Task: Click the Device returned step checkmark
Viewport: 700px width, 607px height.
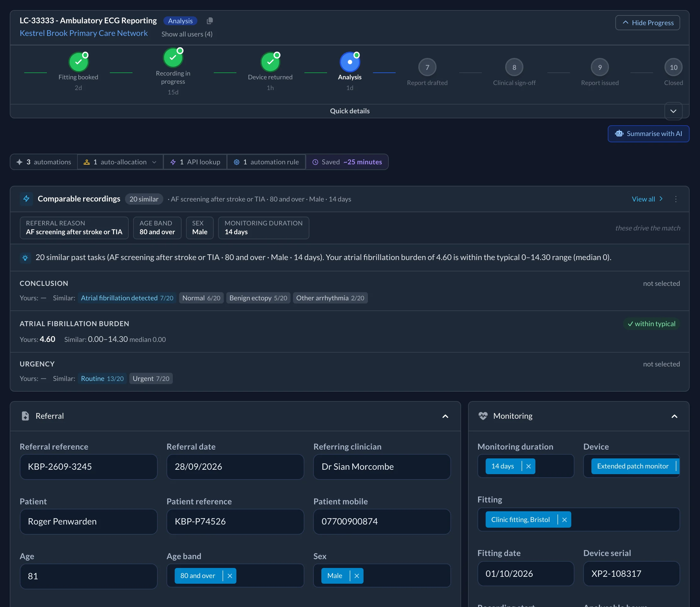Action: (x=270, y=62)
